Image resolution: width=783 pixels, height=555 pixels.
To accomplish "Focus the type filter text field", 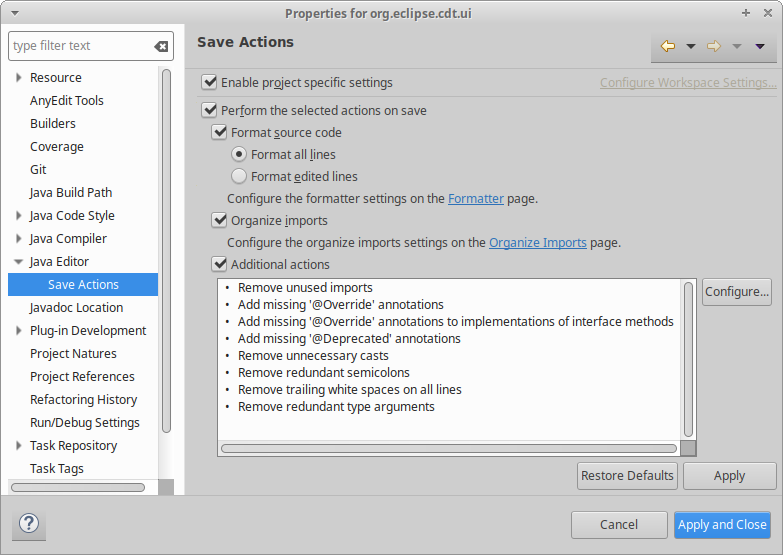I will pyautogui.click(x=78, y=46).
